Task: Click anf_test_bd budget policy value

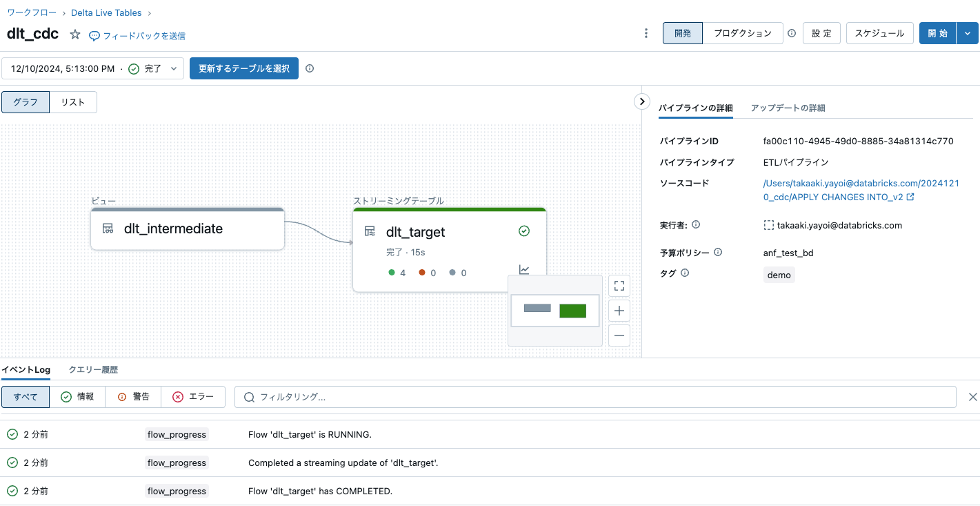Action: (788, 253)
